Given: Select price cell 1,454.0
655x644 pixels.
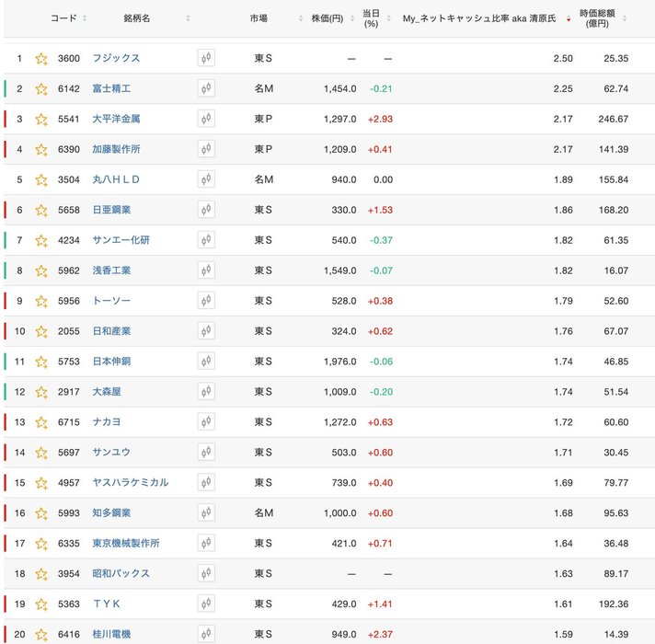Looking at the screenshot, I should click(x=340, y=88).
